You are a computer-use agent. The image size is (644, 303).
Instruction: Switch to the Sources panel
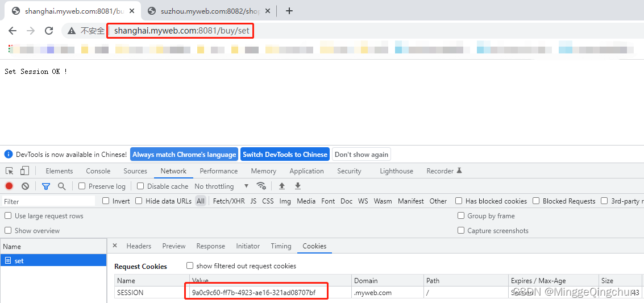coord(135,171)
